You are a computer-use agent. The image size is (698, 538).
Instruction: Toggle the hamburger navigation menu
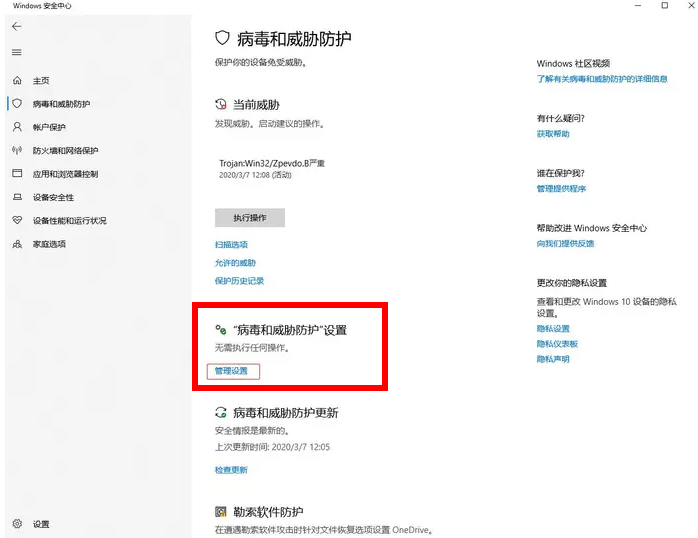(17, 53)
